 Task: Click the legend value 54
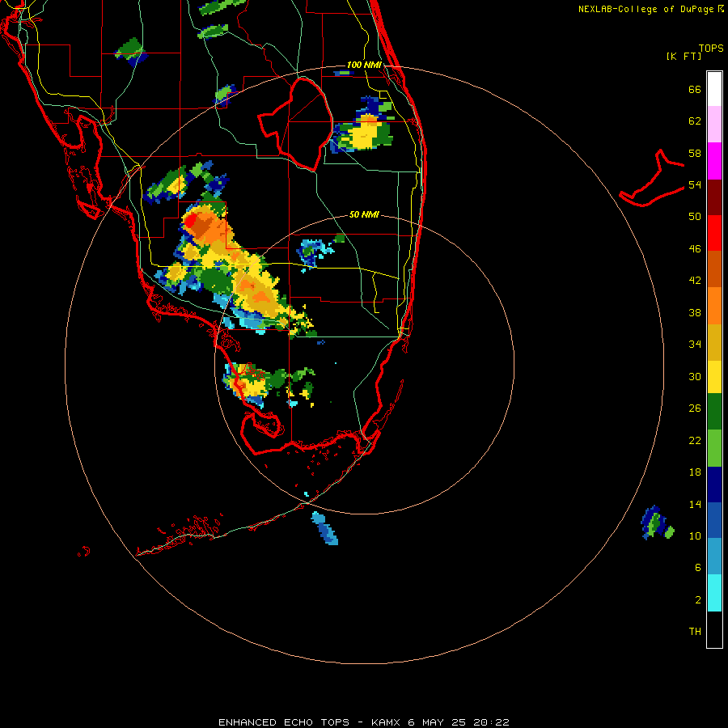click(x=695, y=185)
